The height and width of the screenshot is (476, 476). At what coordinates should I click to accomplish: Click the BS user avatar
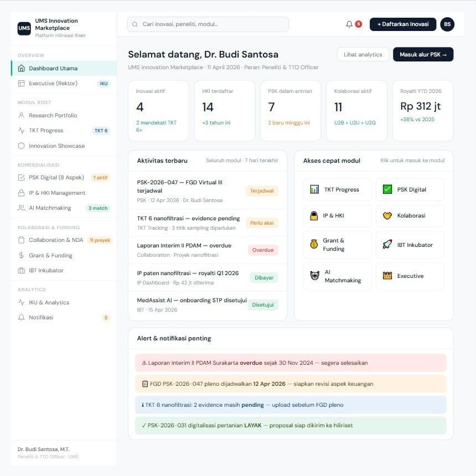tap(447, 24)
